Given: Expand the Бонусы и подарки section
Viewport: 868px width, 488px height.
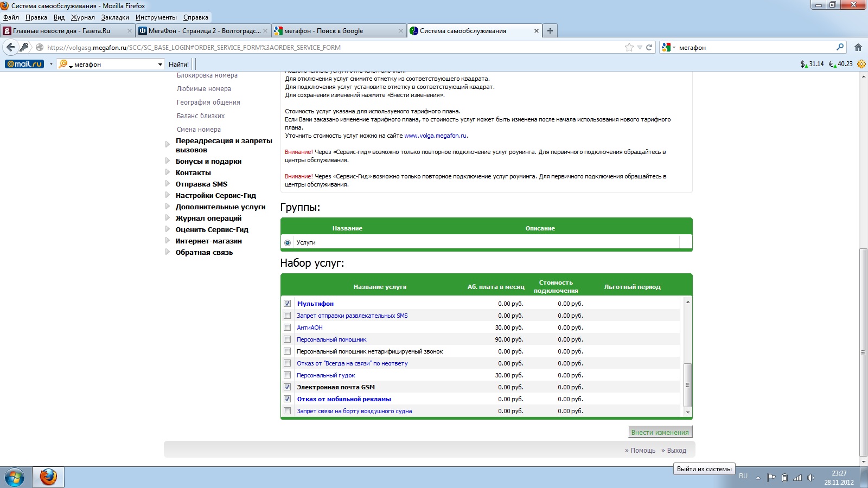Looking at the screenshot, I should point(208,161).
